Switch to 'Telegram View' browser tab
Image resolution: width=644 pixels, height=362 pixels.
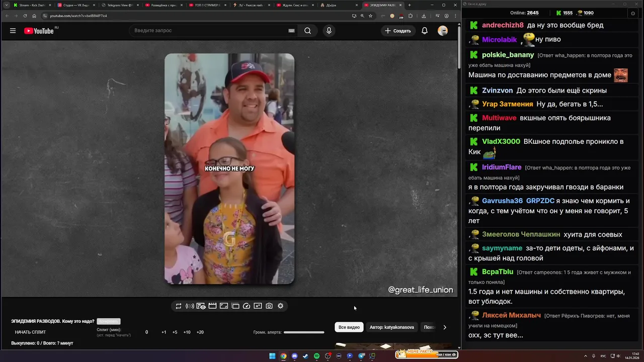pos(119,5)
